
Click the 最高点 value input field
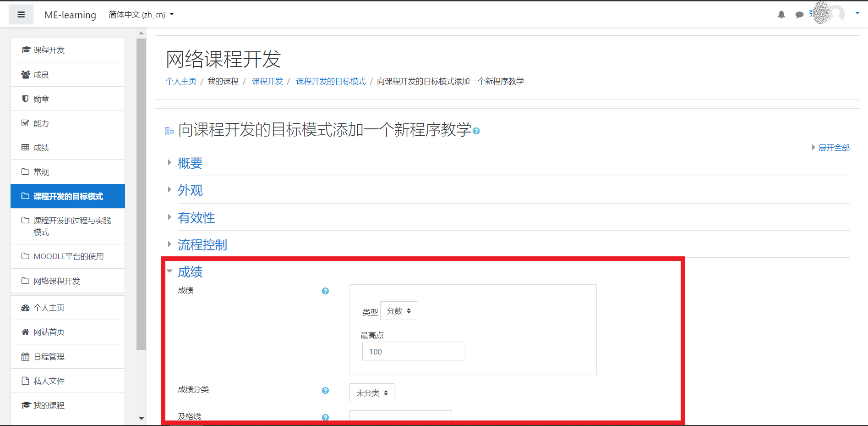click(413, 351)
